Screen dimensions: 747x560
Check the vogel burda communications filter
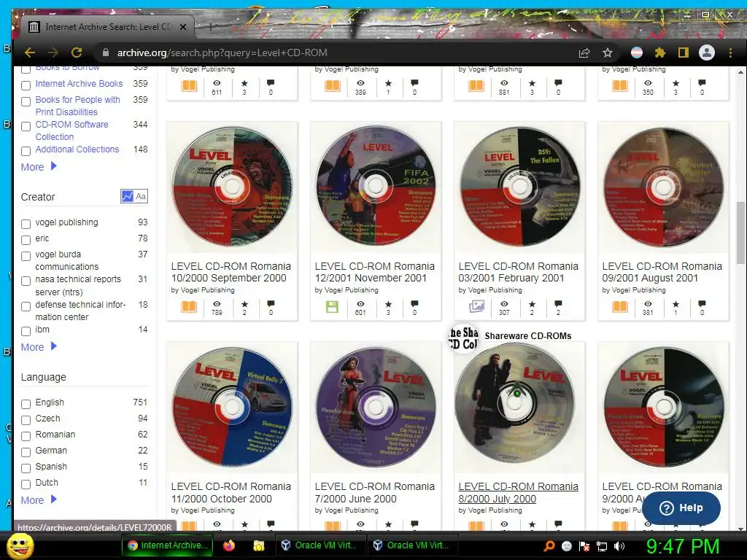coord(26,256)
